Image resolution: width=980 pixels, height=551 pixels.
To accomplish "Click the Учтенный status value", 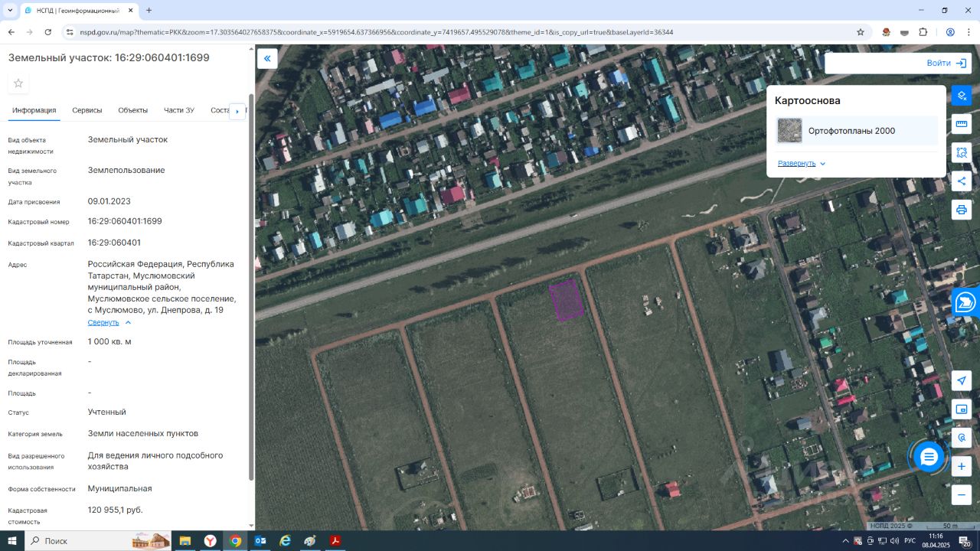I will click(x=107, y=412).
